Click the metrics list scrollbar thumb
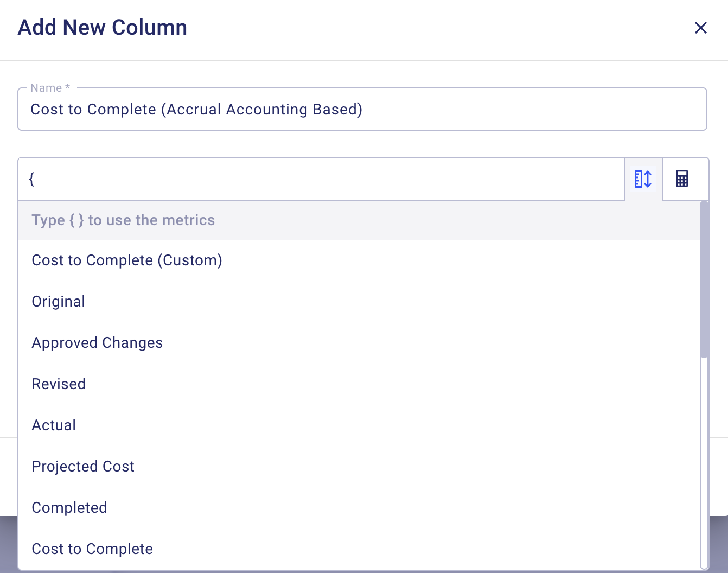The width and height of the screenshot is (728, 573). pyautogui.click(x=704, y=279)
